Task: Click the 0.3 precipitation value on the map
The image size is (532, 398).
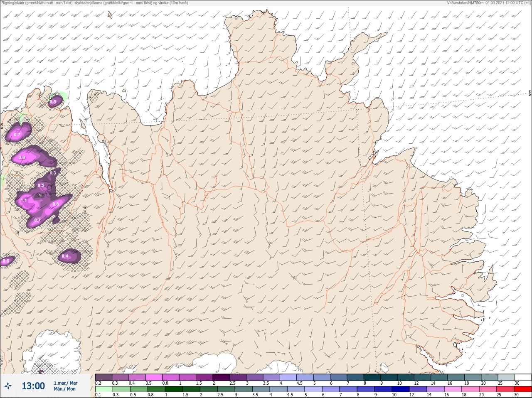Action: point(53,173)
